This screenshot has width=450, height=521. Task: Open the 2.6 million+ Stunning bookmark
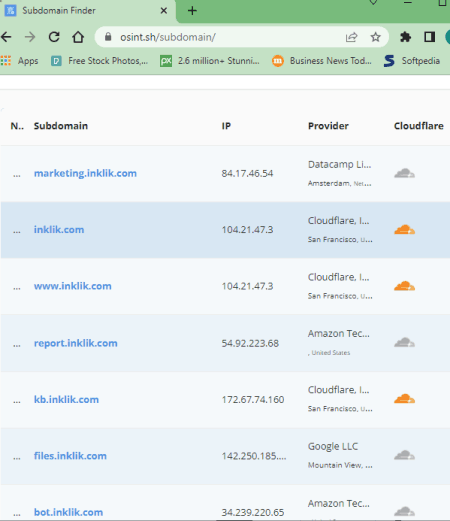point(210,61)
